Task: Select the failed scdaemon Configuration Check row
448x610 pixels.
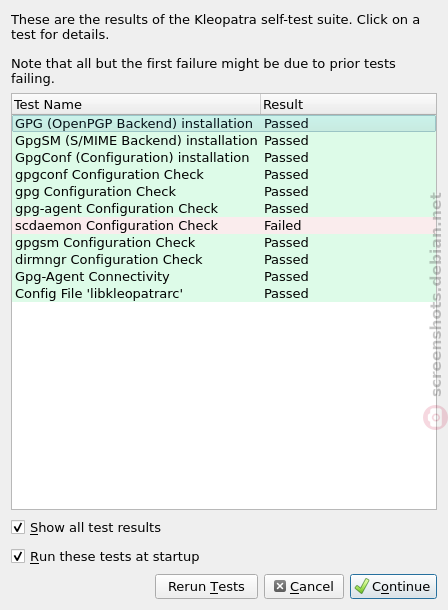Action: click(224, 226)
